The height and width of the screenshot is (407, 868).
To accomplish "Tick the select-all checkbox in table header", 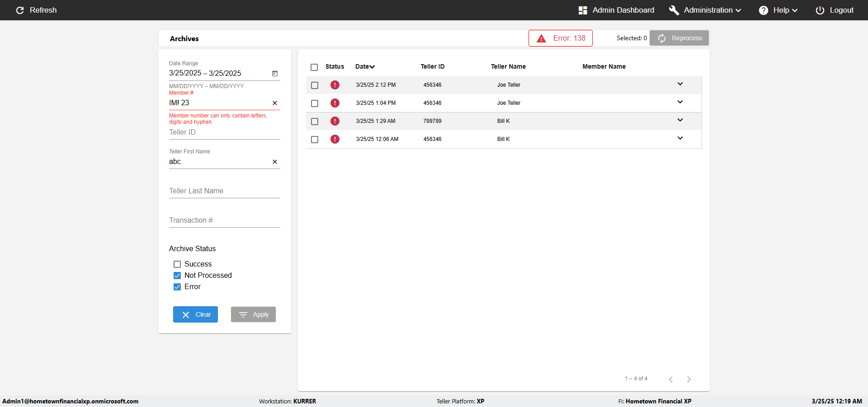I will 314,67.
